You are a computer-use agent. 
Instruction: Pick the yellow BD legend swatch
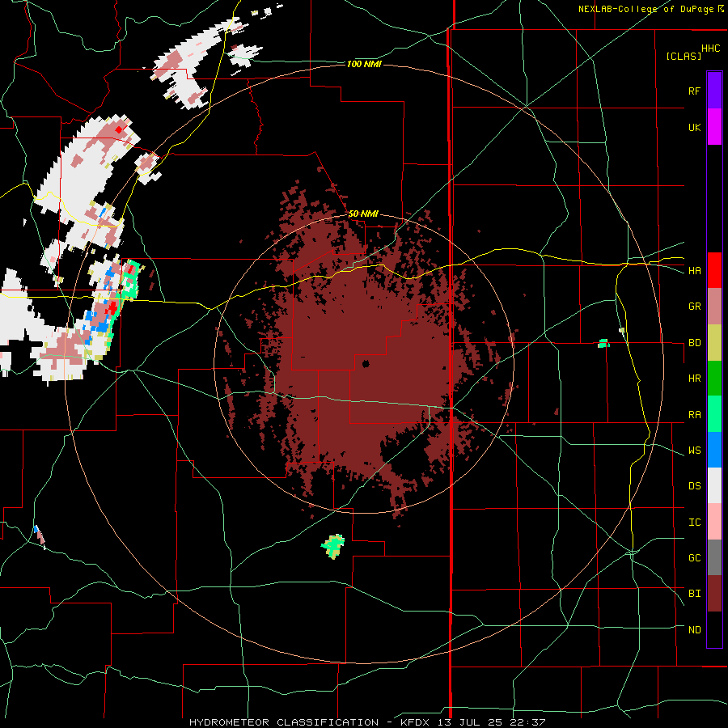pos(714,343)
